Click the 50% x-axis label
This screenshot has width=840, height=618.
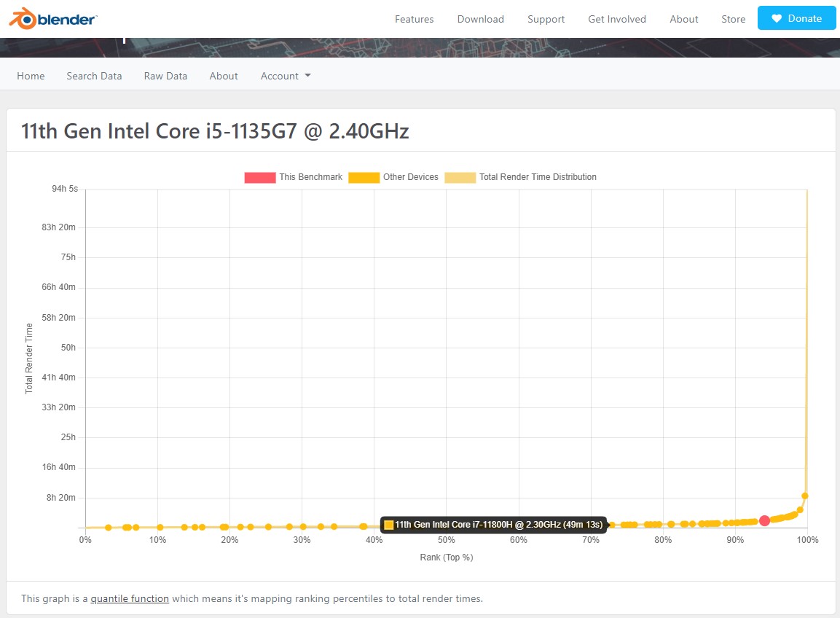click(x=447, y=540)
